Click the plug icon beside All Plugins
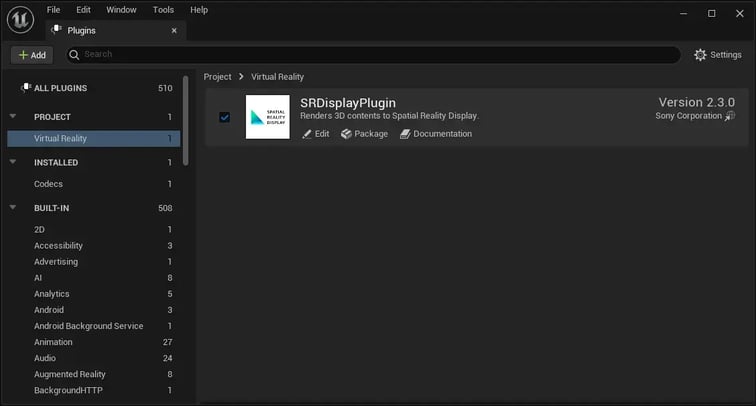 point(26,88)
